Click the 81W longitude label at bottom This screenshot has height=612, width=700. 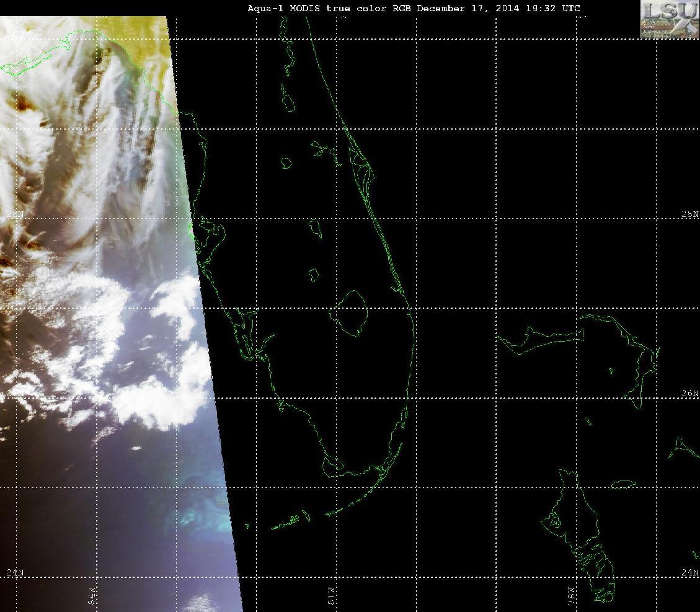coord(332,596)
